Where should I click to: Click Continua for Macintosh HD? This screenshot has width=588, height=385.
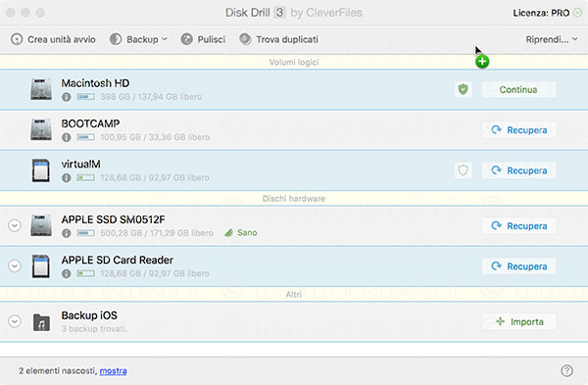[x=518, y=89]
